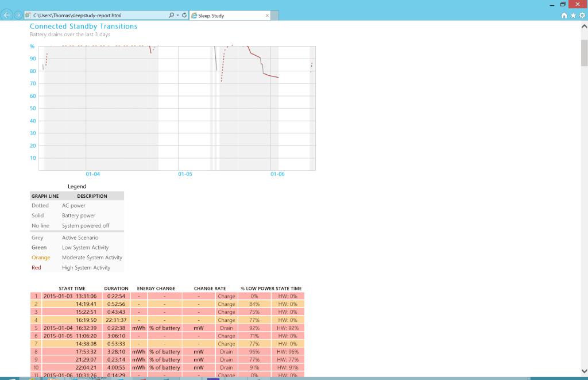This screenshot has height=380, width=588.
Task: Click the START TIME column header
Action: click(72, 289)
